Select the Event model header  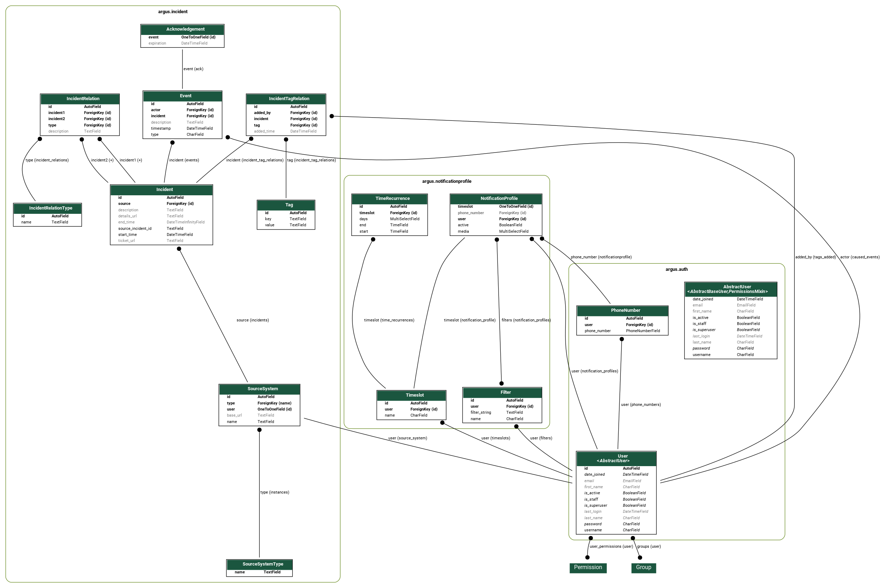(x=182, y=96)
